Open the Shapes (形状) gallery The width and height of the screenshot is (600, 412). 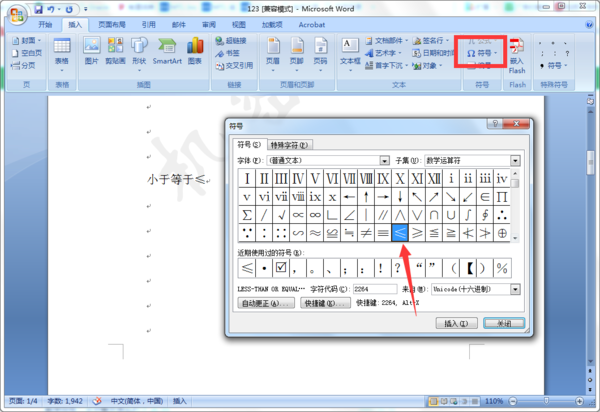click(139, 54)
